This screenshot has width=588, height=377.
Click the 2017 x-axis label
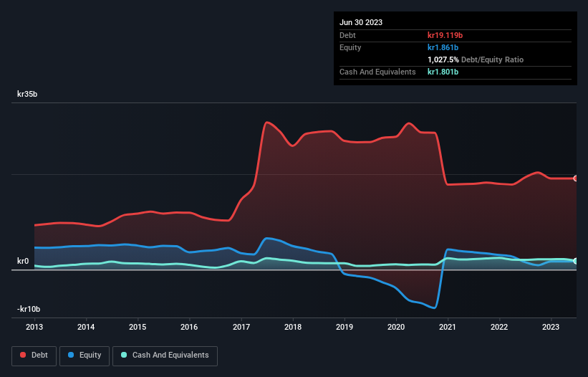241,327
